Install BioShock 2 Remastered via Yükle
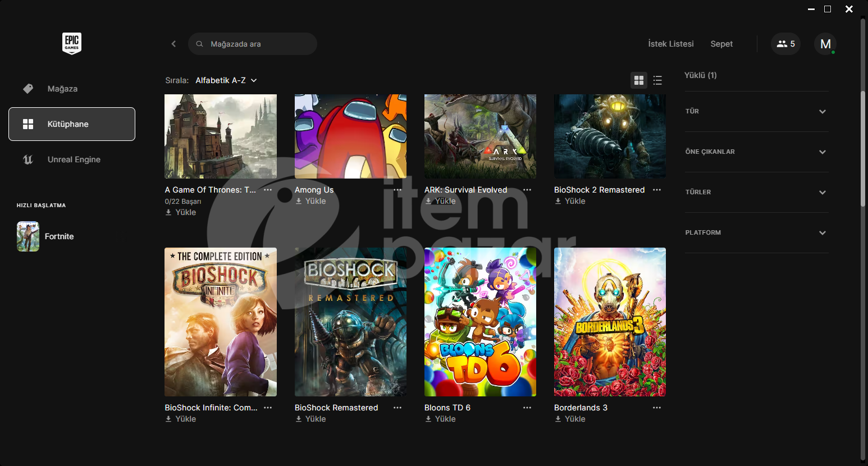The width and height of the screenshot is (868, 466). click(x=570, y=201)
